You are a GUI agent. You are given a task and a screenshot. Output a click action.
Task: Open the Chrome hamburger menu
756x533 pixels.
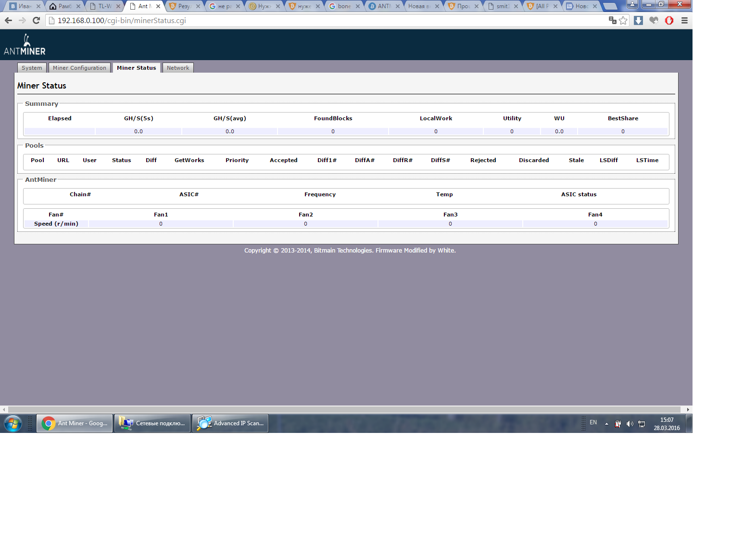coord(684,20)
